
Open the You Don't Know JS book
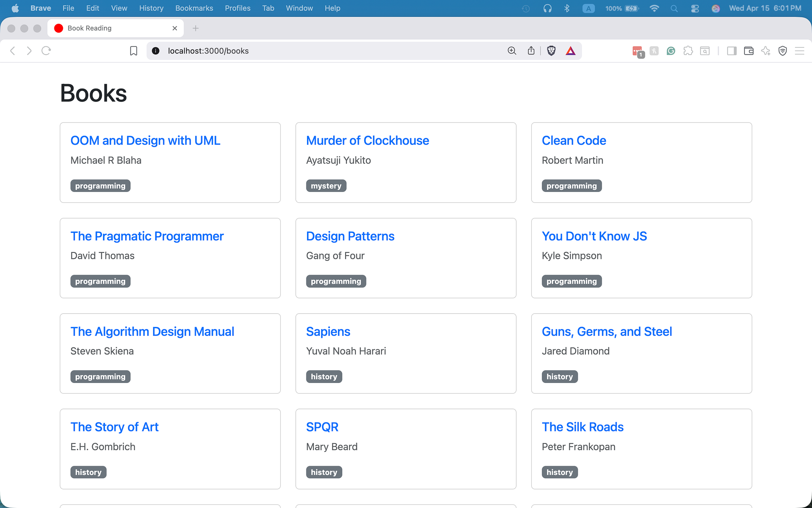point(594,236)
